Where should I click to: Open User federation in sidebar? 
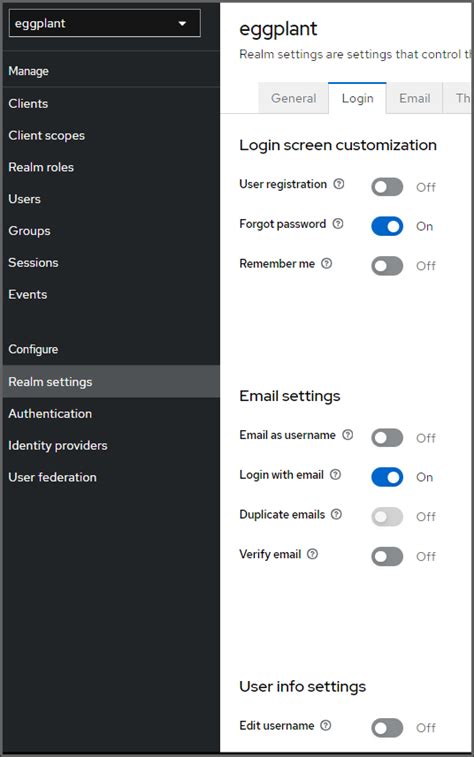[52, 477]
